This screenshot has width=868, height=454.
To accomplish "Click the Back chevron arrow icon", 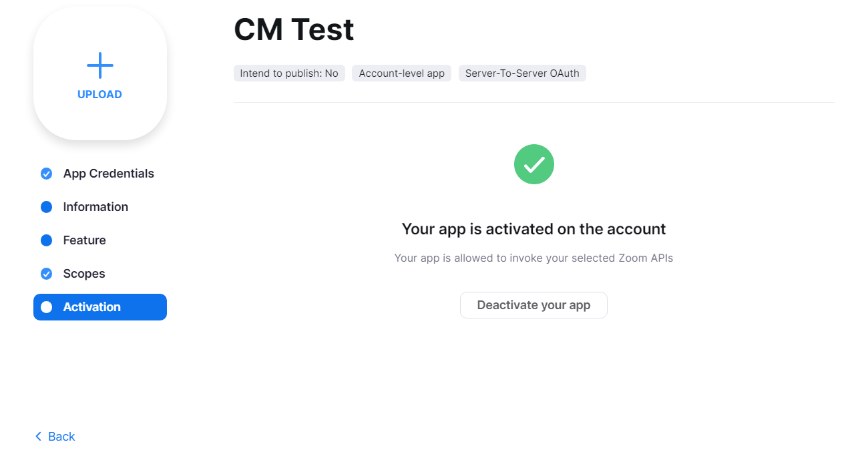I will 38,437.
